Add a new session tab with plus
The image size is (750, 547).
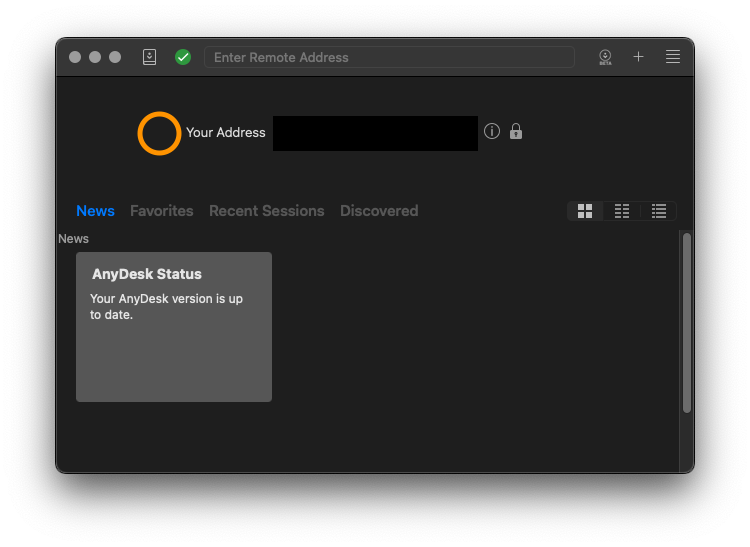point(638,57)
